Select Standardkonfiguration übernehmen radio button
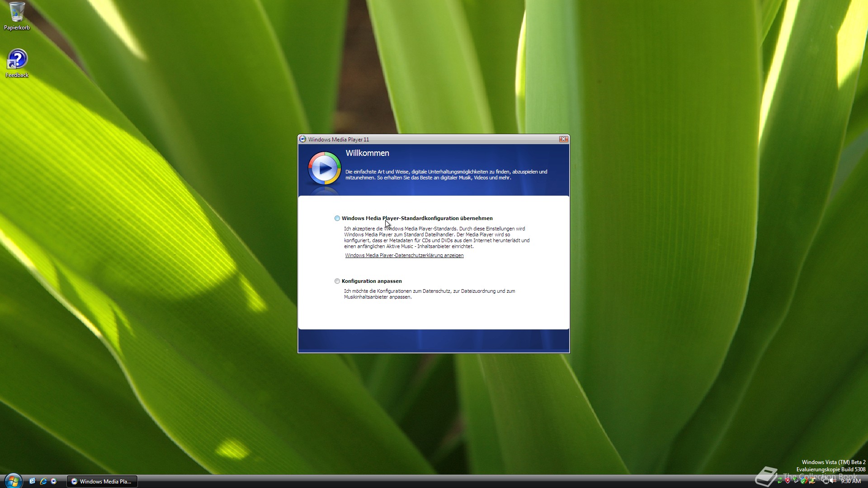Screen dimensions: 868x488 click(337, 218)
